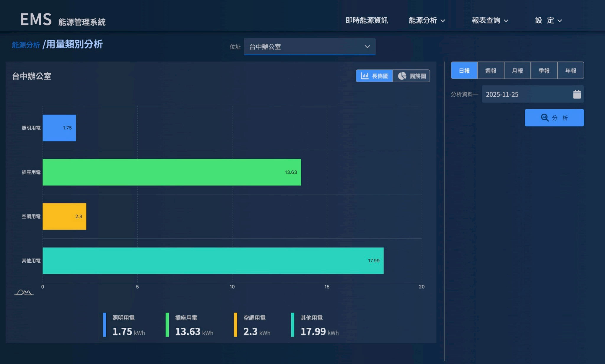Viewport: 605px width, 364px height.
Task: Go to 即時能源資訊 page
Action: click(x=367, y=20)
